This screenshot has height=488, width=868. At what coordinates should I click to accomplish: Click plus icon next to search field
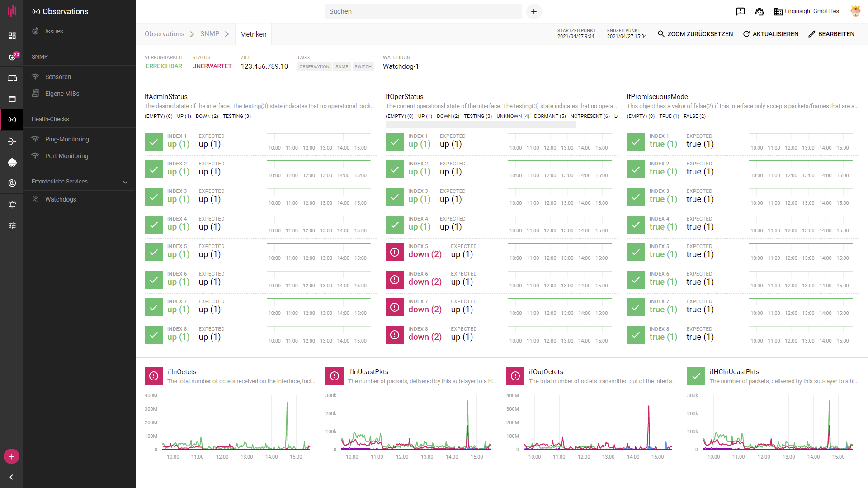tap(534, 12)
